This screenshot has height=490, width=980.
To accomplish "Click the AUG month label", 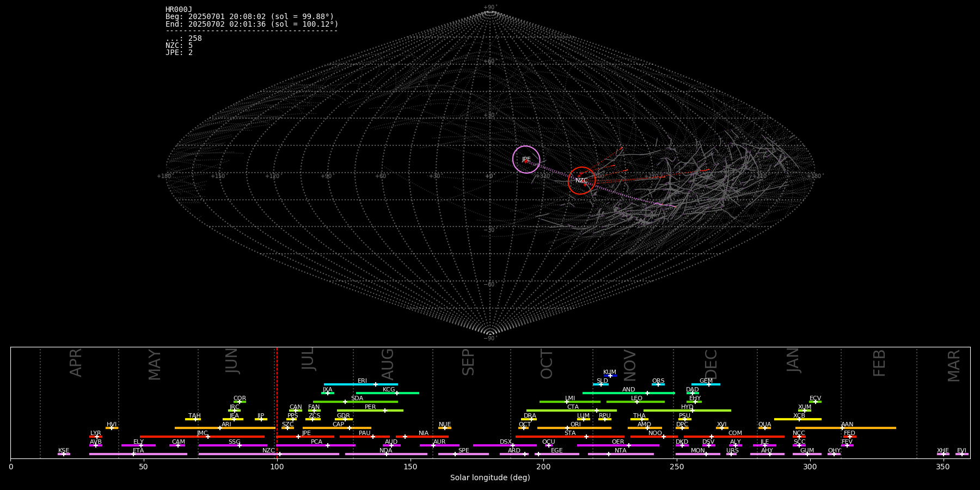I will [388, 364].
